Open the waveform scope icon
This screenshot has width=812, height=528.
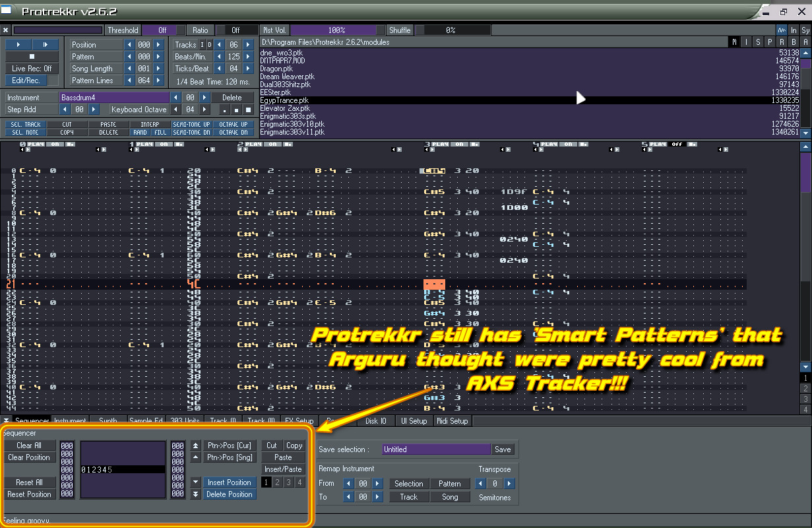point(782,30)
